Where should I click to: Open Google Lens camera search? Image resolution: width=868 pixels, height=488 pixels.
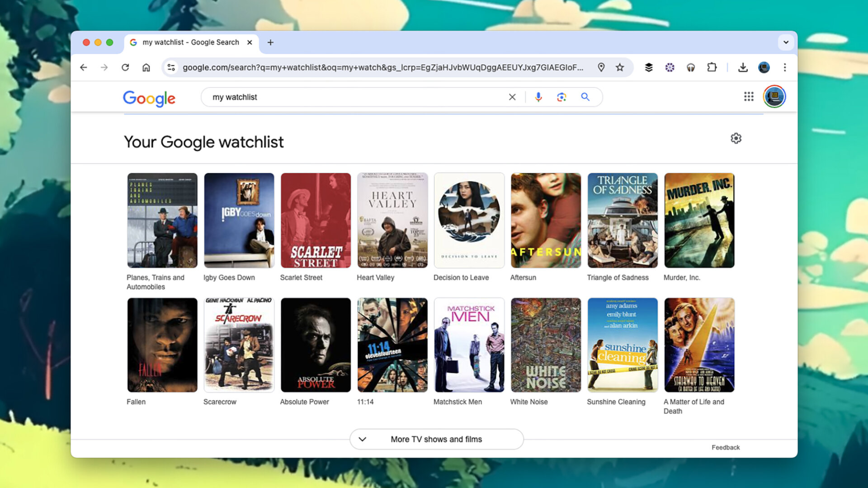click(x=561, y=97)
